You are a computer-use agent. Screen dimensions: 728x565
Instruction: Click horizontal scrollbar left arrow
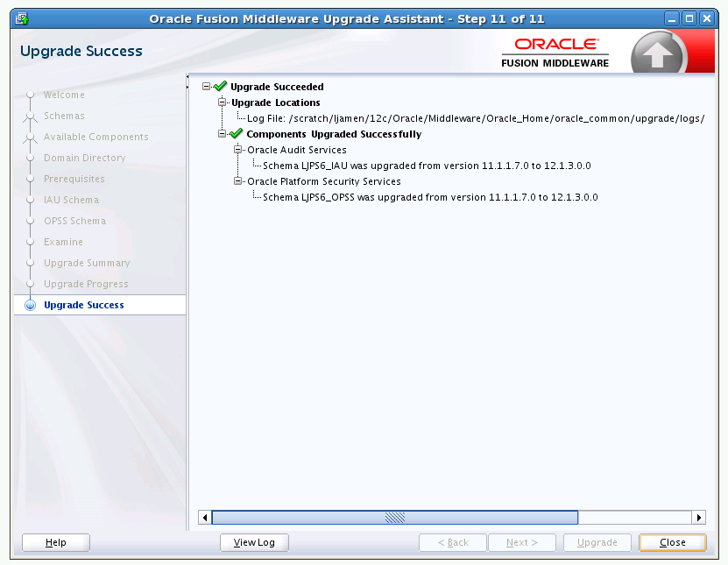tap(205, 517)
